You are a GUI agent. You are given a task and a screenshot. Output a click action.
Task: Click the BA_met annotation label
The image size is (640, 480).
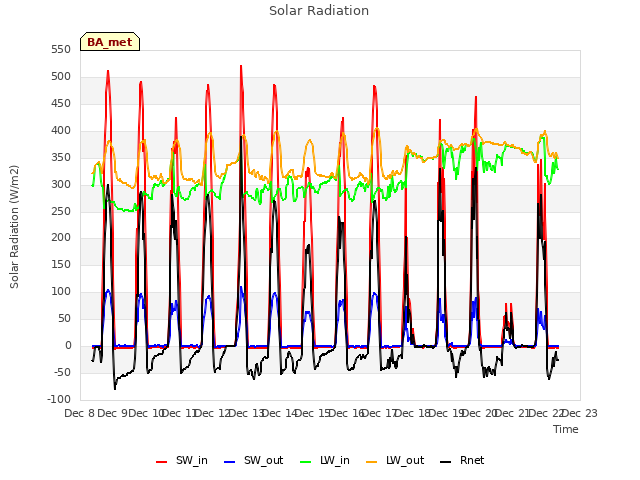click(x=110, y=42)
